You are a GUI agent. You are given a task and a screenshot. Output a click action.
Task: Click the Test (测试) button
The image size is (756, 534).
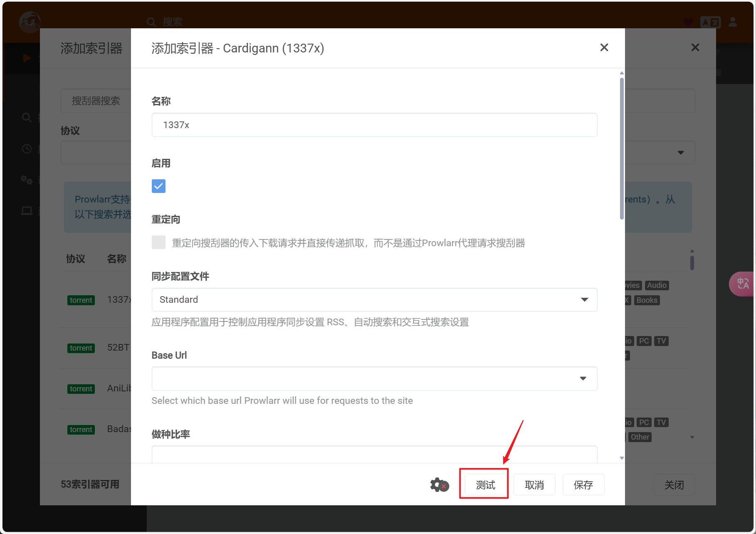[x=485, y=485]
